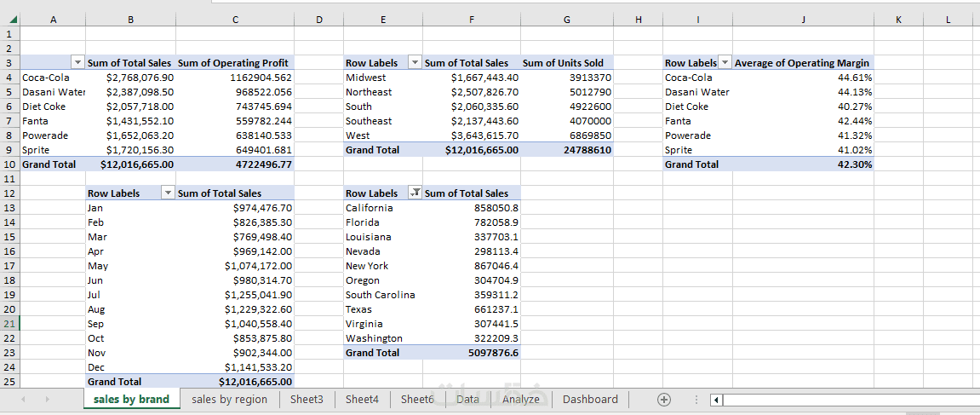Open the brand pivot filter in A3
This screenshot has width=980, height=415.
pyautogui.click(x=78, y=63)
